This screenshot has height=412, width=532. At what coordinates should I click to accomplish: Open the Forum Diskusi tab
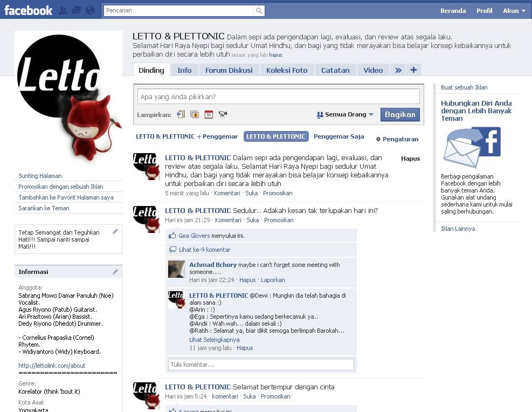229,70
